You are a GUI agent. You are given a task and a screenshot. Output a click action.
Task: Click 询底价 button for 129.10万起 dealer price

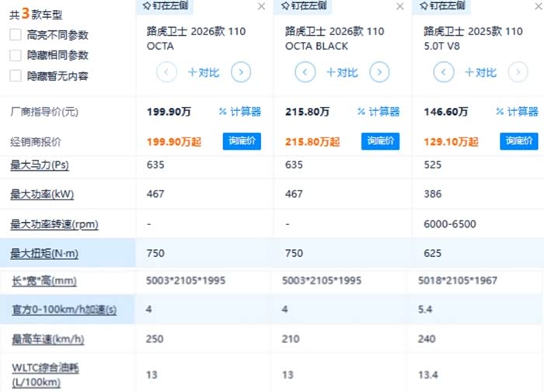(x=518, y=141)
